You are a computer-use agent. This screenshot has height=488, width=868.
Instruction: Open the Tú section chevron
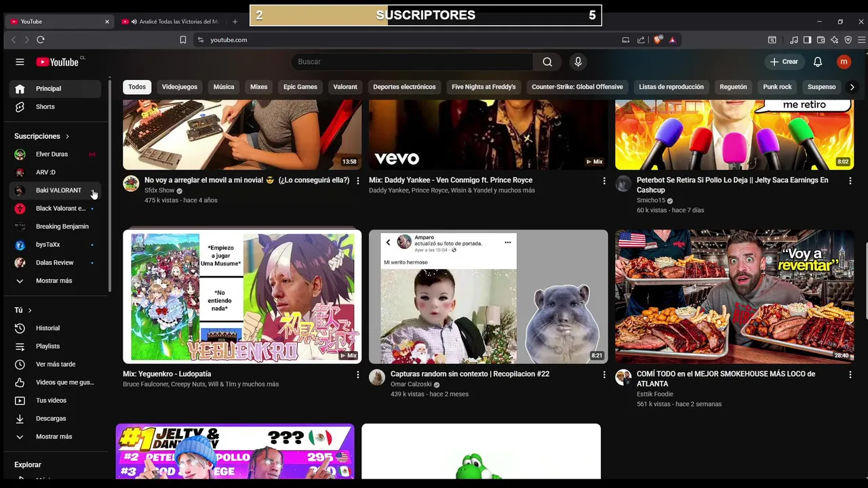point(29,310)
